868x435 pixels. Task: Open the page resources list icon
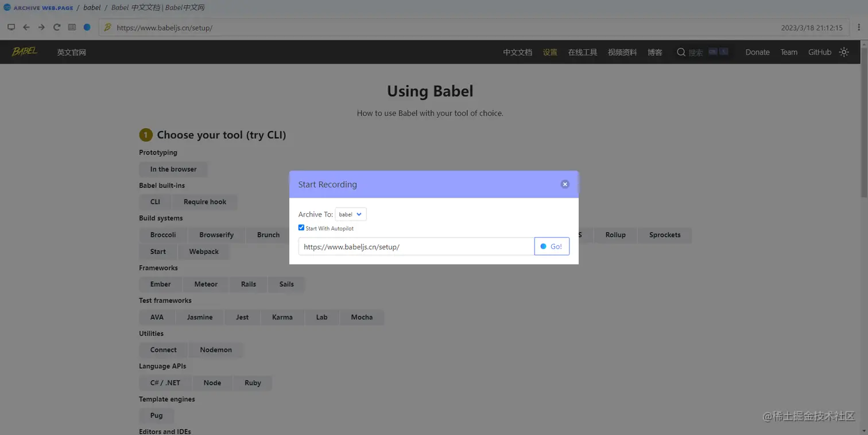point(72,27)
